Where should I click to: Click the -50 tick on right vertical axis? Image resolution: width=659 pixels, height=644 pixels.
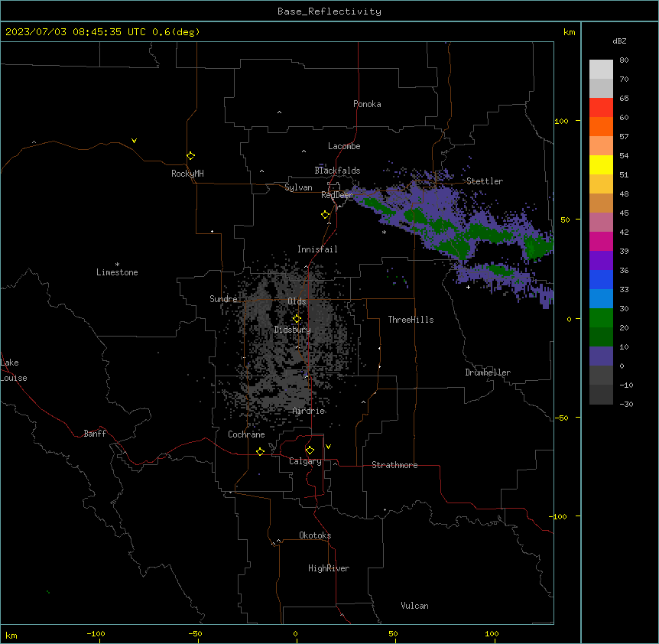click(561, 418)
